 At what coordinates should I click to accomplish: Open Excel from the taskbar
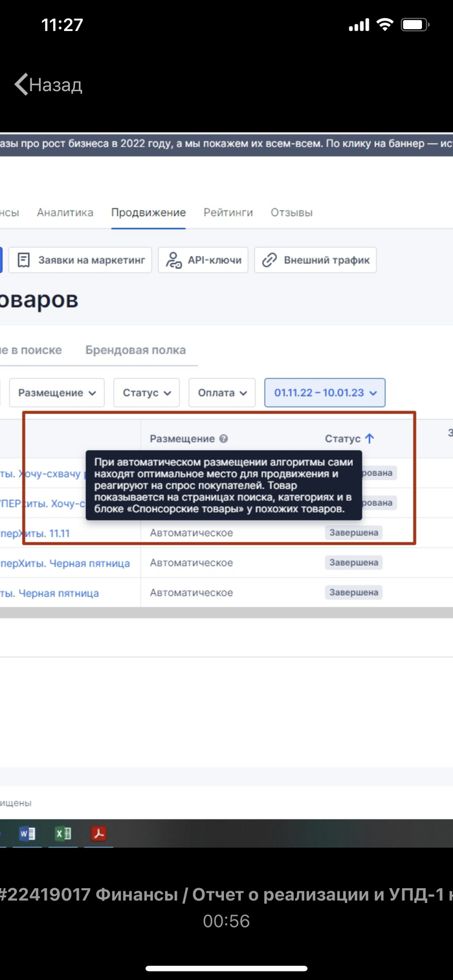pyautogui.click(x=63, y=833)
